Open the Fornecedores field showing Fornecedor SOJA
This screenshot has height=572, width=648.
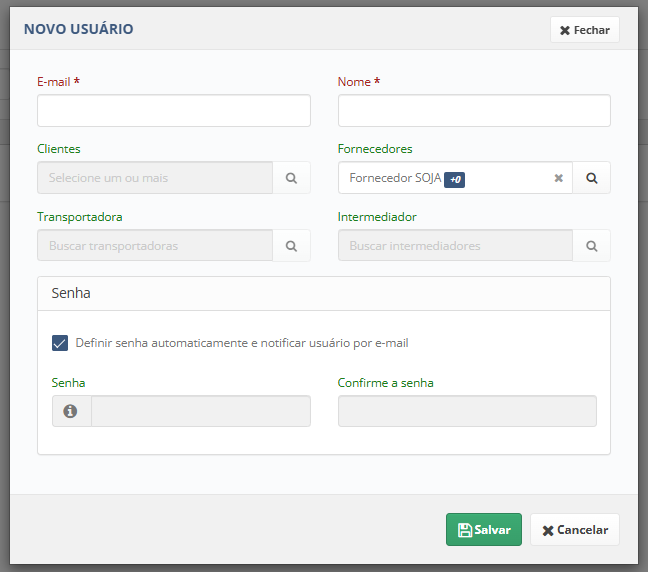point(455,178)
